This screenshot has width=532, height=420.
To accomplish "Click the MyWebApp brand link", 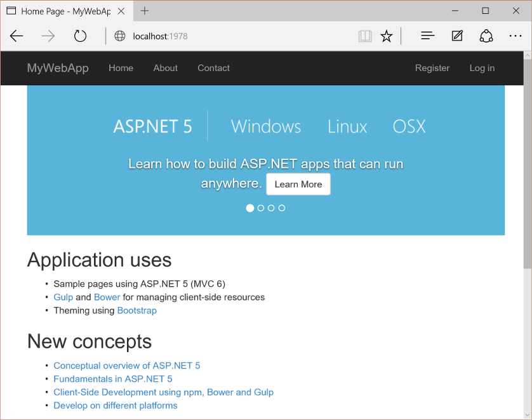I will pos(58,68).
